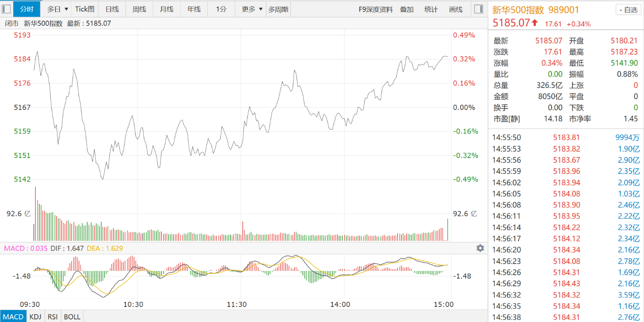Open the 更多 more periods dropdown
The width and height of the screenshot is (644, 322).
(x=252, y=9)
